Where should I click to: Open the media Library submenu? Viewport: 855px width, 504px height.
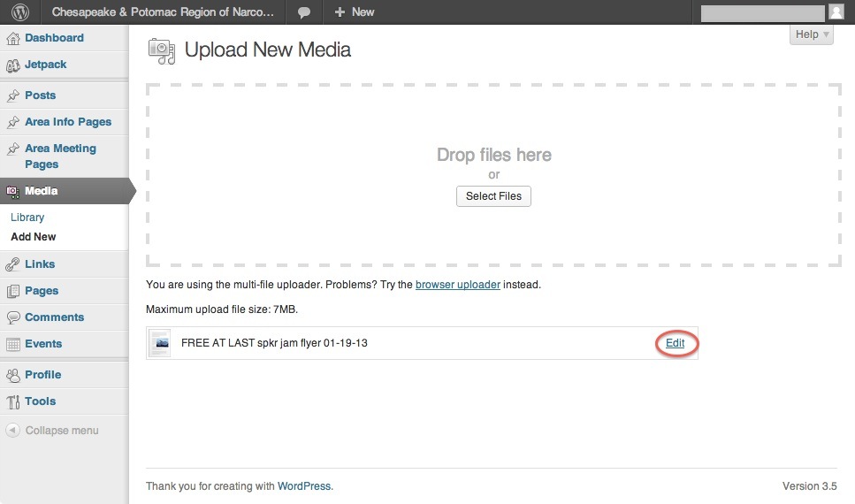pos(27,218)
